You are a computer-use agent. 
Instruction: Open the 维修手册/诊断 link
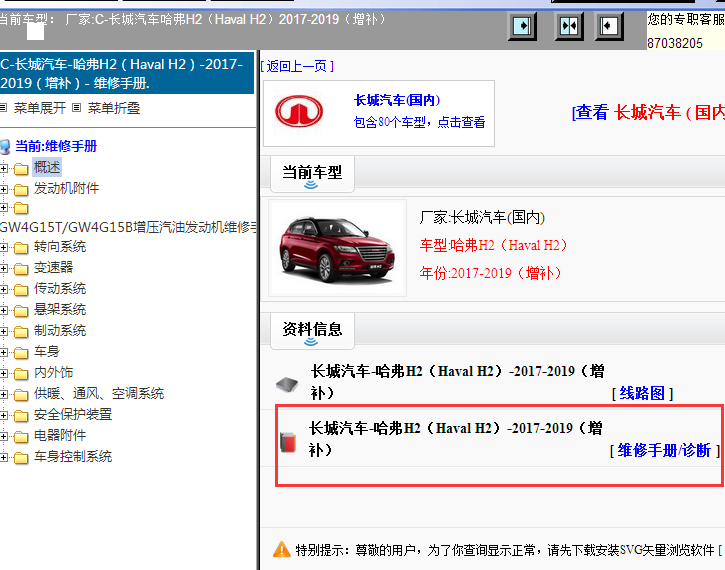pyautogui.click(x=664, y=450)
